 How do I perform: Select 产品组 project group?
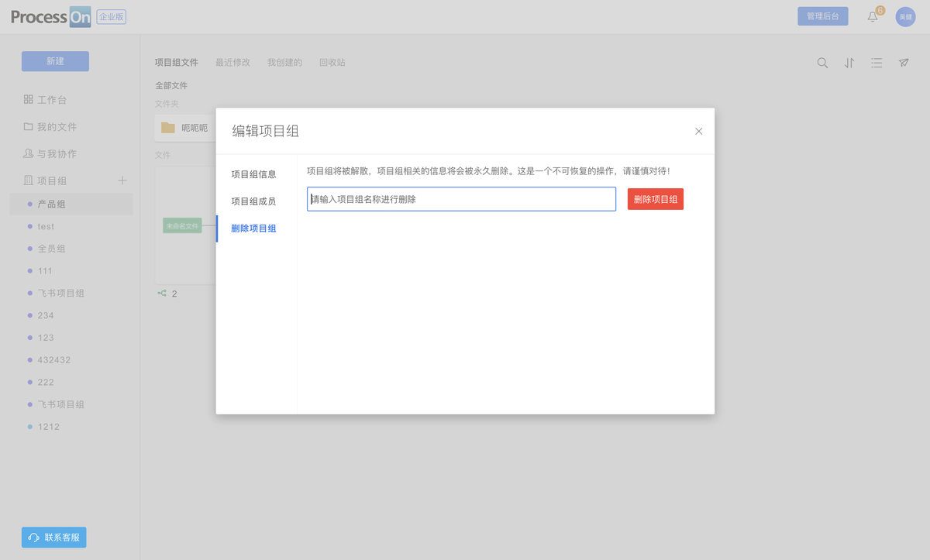point(71,204)
